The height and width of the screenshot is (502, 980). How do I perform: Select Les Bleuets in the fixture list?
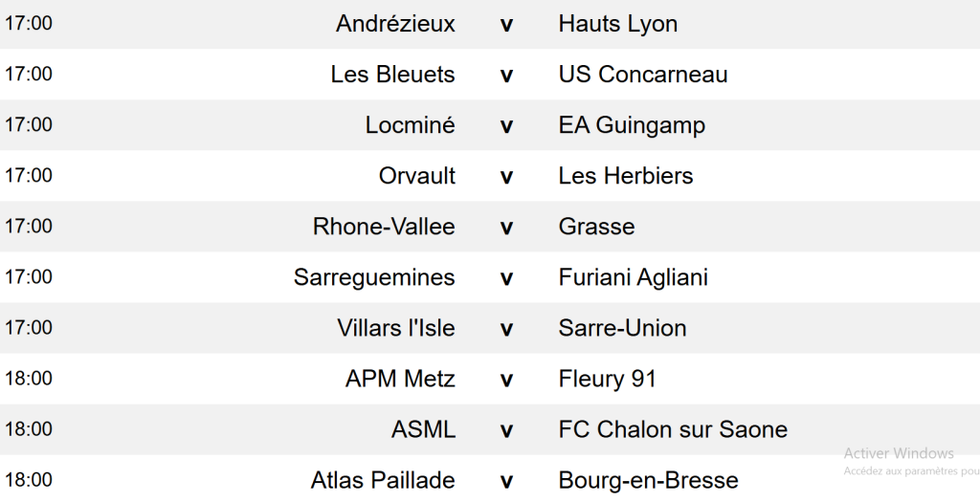[392, 75]
